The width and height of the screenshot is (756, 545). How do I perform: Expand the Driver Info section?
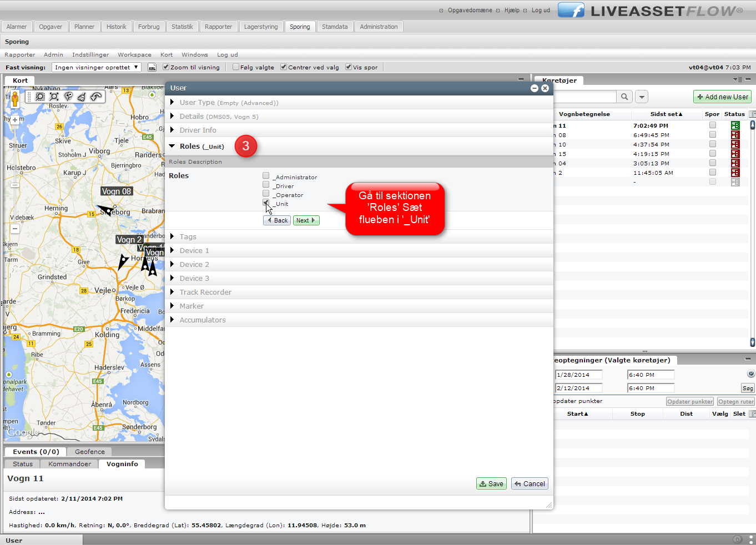pyautogui.click(x=198, y=130)
